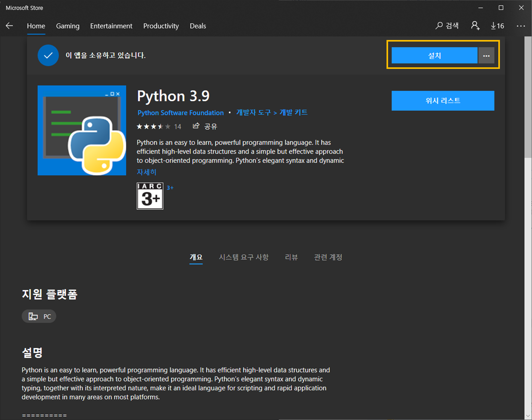Add app to 위시 리스트
532x420 pixels.
pyautogui.click(x=443, y=101)
